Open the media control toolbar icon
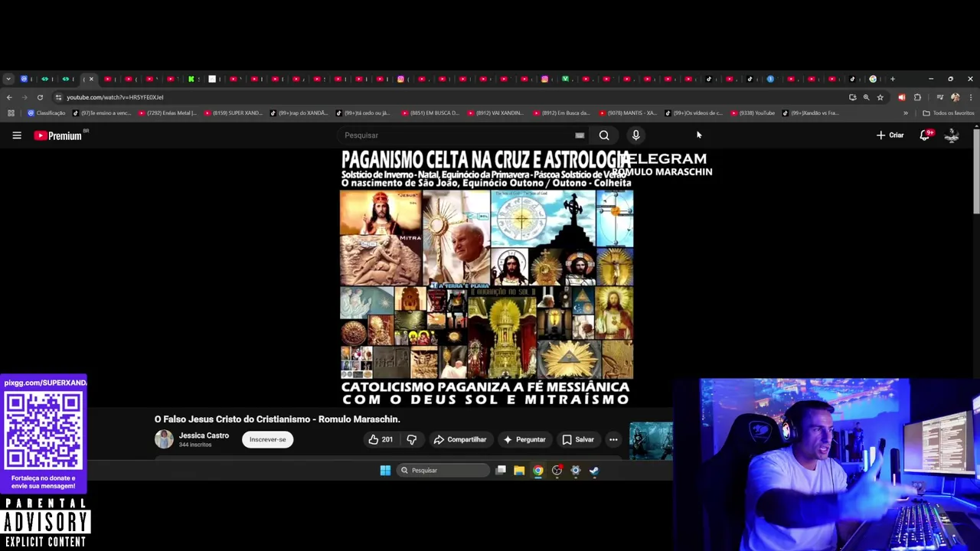 pos(940,97)
